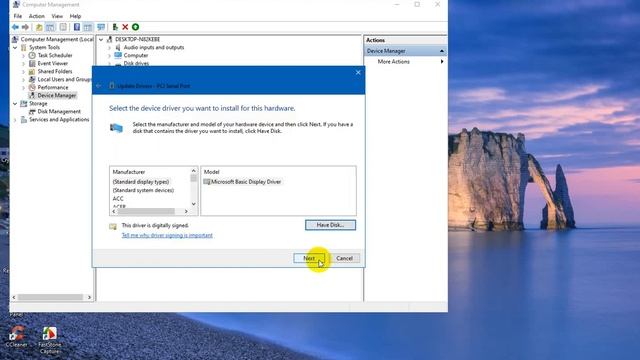Select (Standard system devices) manufacturer
640x360 pixels.
pos(143,190)
